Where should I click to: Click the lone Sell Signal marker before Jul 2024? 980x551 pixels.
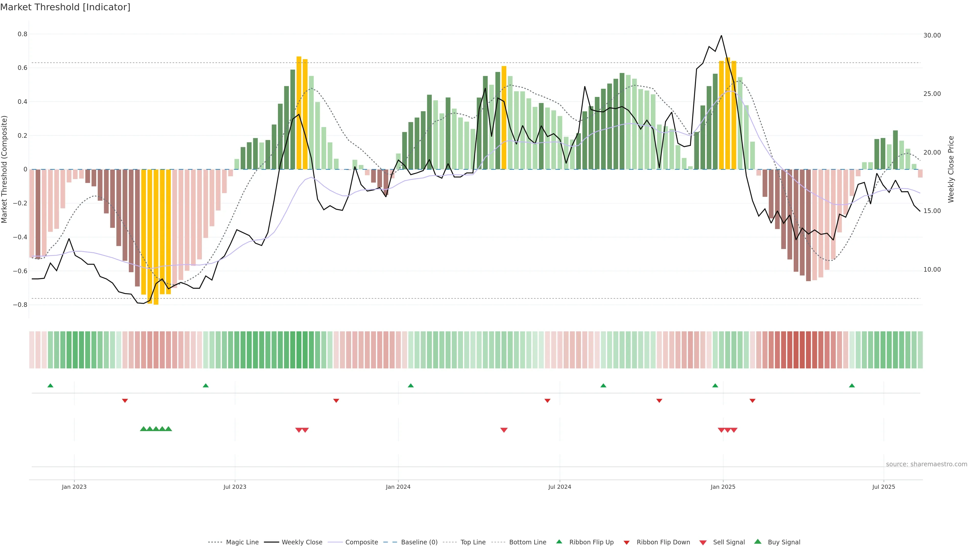click(x=504, y=430)
